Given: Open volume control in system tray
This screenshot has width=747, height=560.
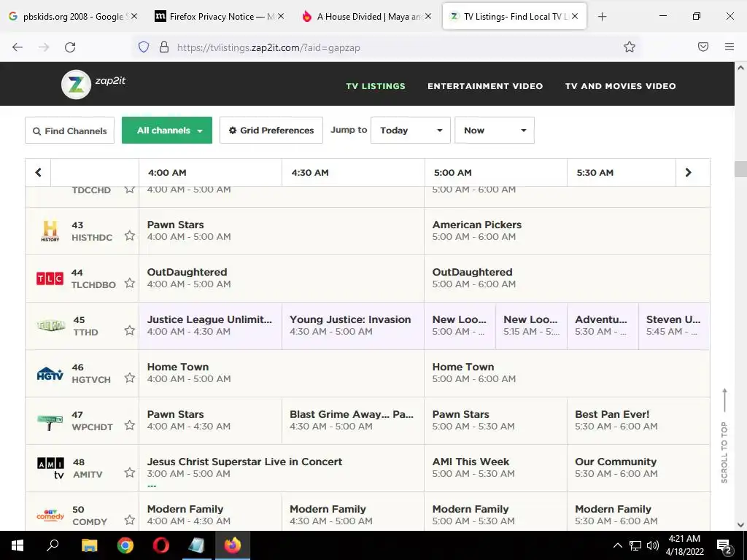Looking at the screenshot, I should point(653,545).
